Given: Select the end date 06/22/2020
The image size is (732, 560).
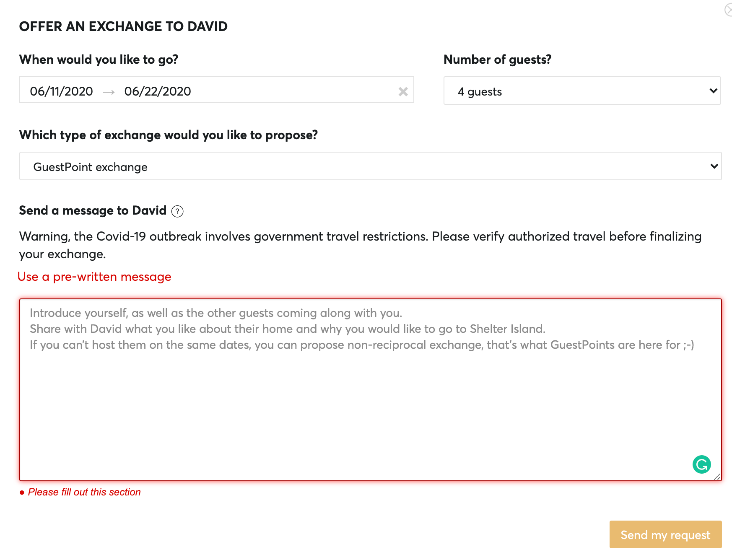Looking at the screenshot, I should pyautogui.click(x=158, y=91).
